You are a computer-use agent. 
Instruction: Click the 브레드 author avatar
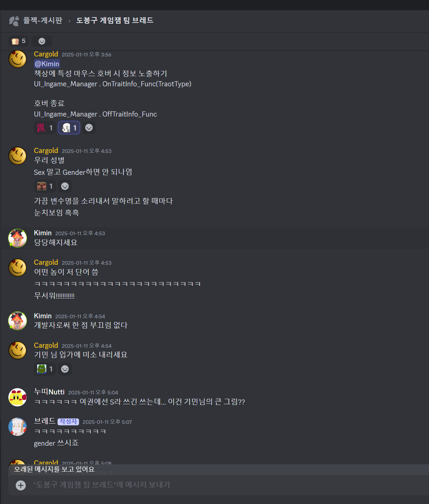(17, 427)
